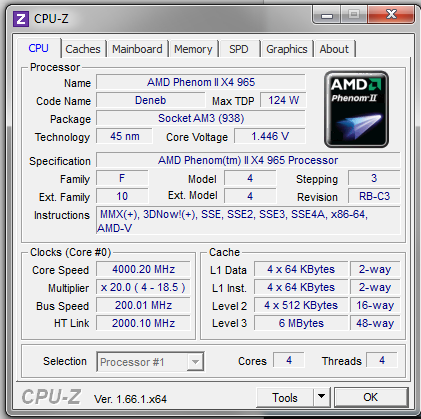Switch to the Mainboard tab
The height and width of the screenshot is (419, 421).
137,49
